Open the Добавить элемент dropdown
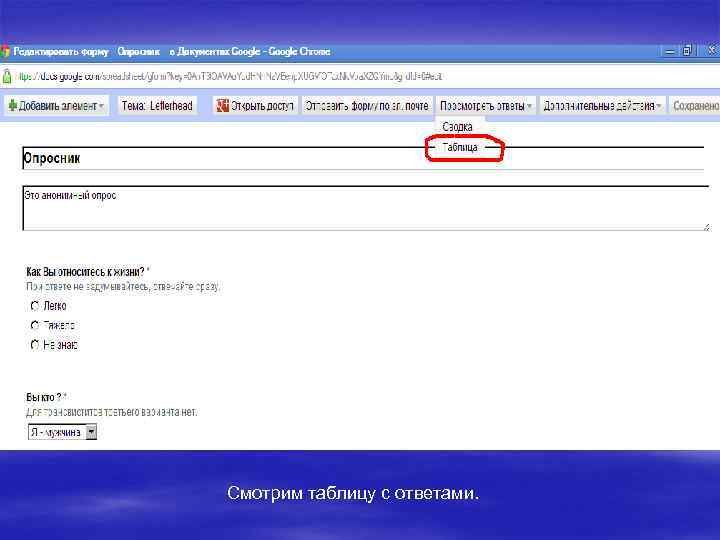 pos(57,106)
